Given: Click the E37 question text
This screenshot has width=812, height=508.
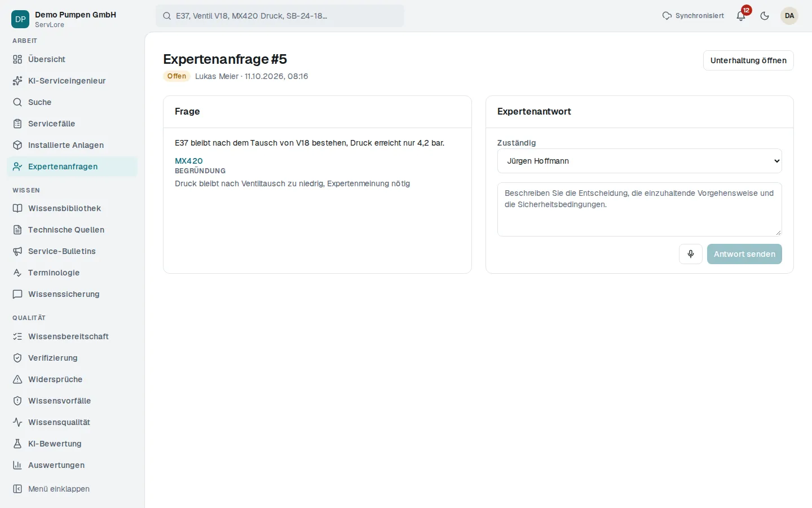Looking at the screenshot, I should (x=310, y=143).
